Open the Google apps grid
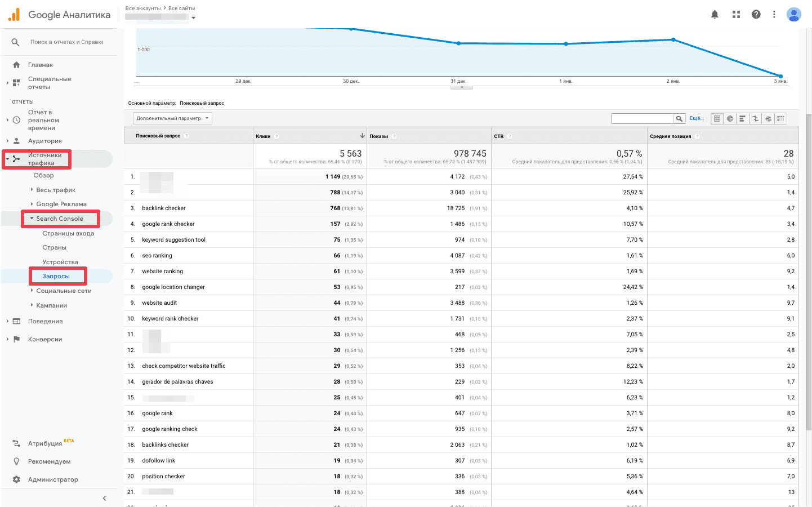Screen dimensions: 812x507 [x=736, y=15]
